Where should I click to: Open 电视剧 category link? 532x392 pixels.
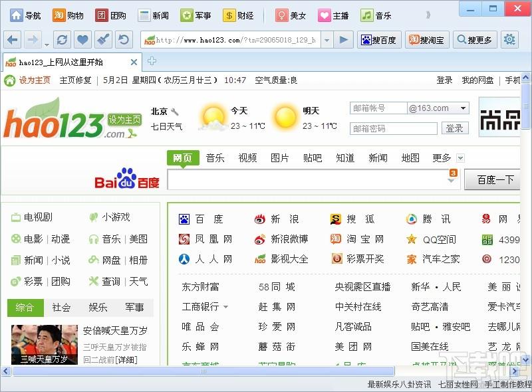[x=32, y=217]
